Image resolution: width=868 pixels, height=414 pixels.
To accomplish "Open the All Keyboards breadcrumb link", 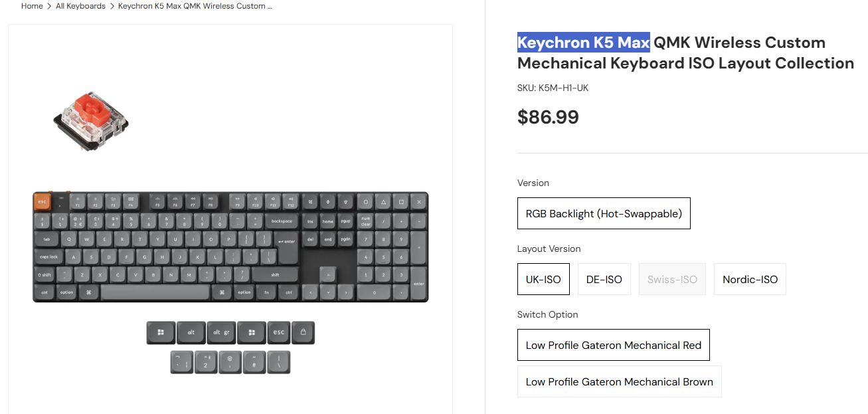I will (x=80, y=6).
